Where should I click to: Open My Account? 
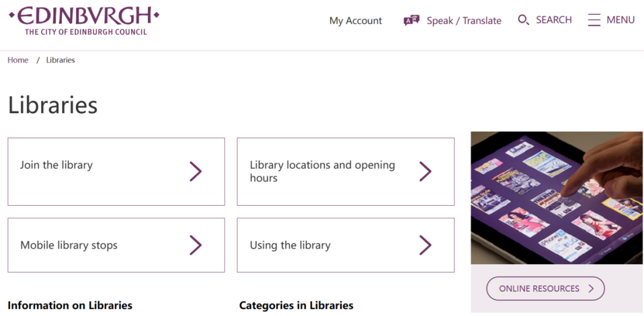coord(355,20)
